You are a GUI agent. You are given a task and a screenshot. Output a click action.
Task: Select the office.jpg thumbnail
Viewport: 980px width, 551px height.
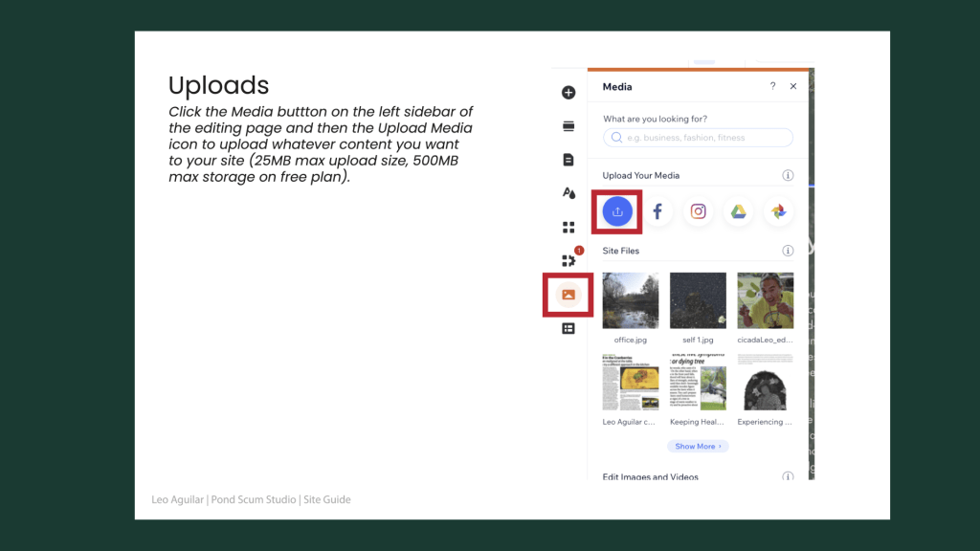(631, 300)
